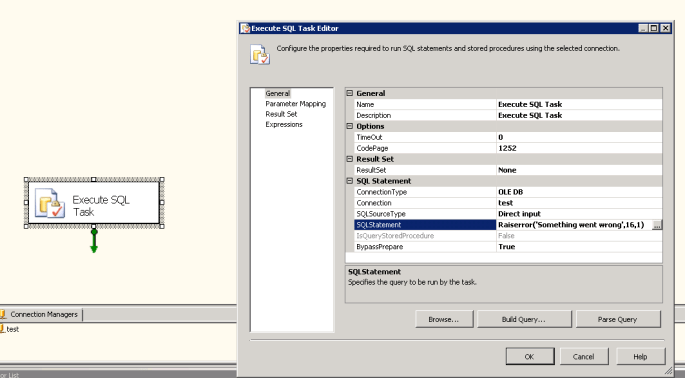Viewport: 685px width, 378px height.
Task: Maximize the Execute SQL Task Editor window
Action: coord(654,28)
